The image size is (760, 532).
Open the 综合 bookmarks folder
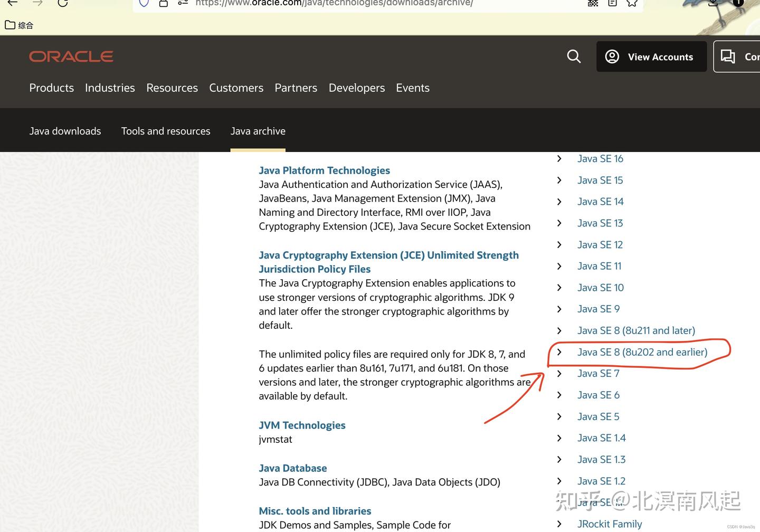[19, 25]
